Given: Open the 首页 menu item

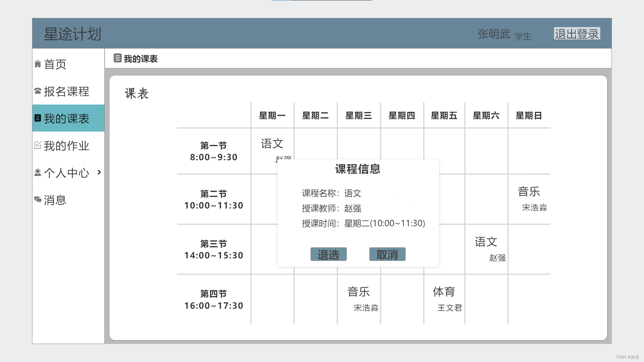Looking at the screenshot, I should [55, 64].
